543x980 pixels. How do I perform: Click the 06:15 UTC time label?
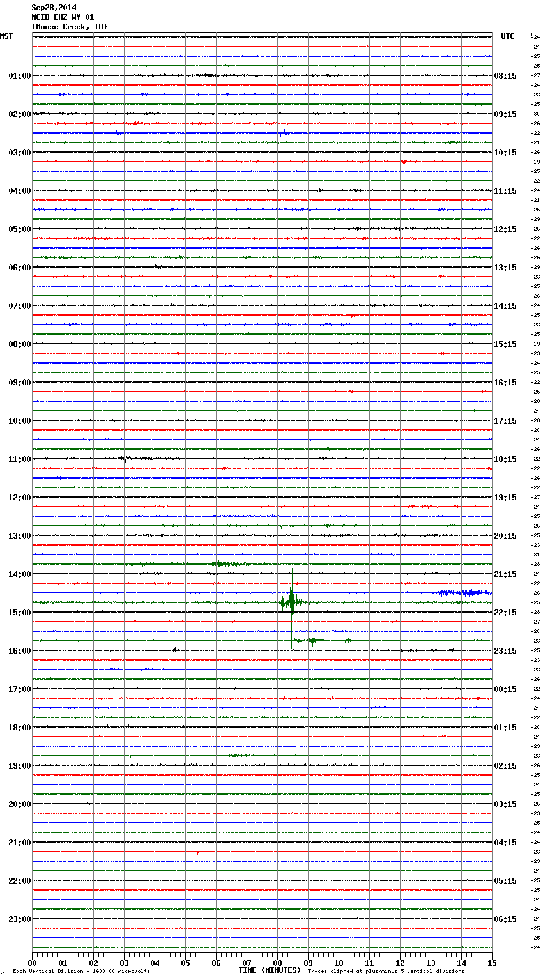(505, 919)
